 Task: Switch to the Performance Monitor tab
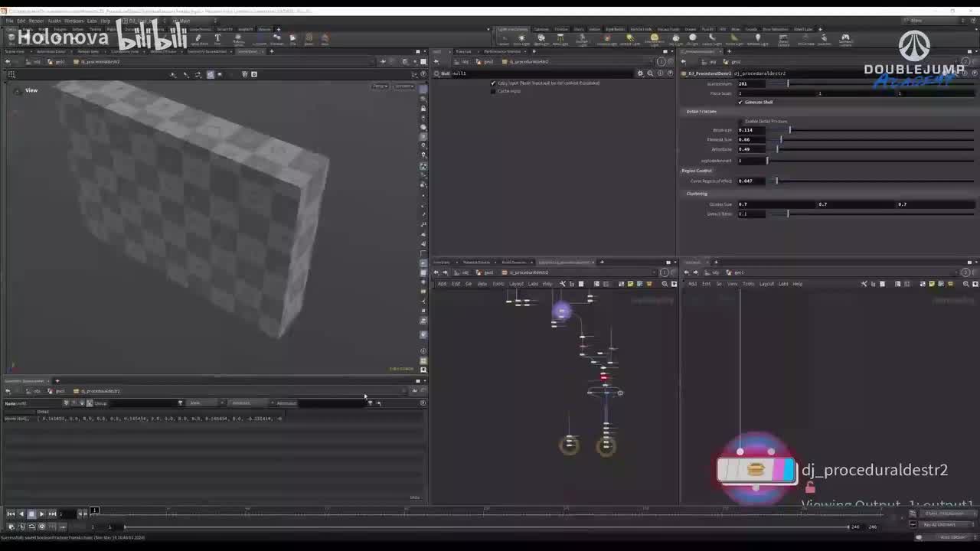point(502,51)
